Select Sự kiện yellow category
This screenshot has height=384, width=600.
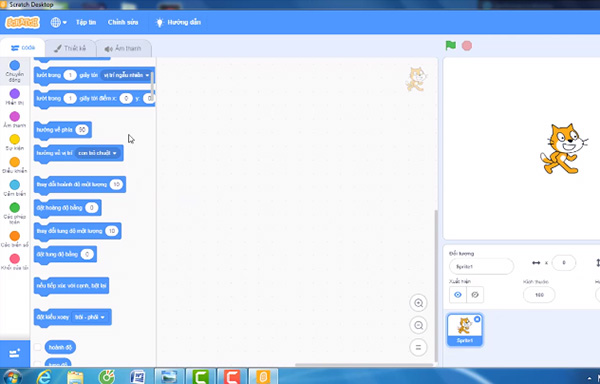(15, 142)
